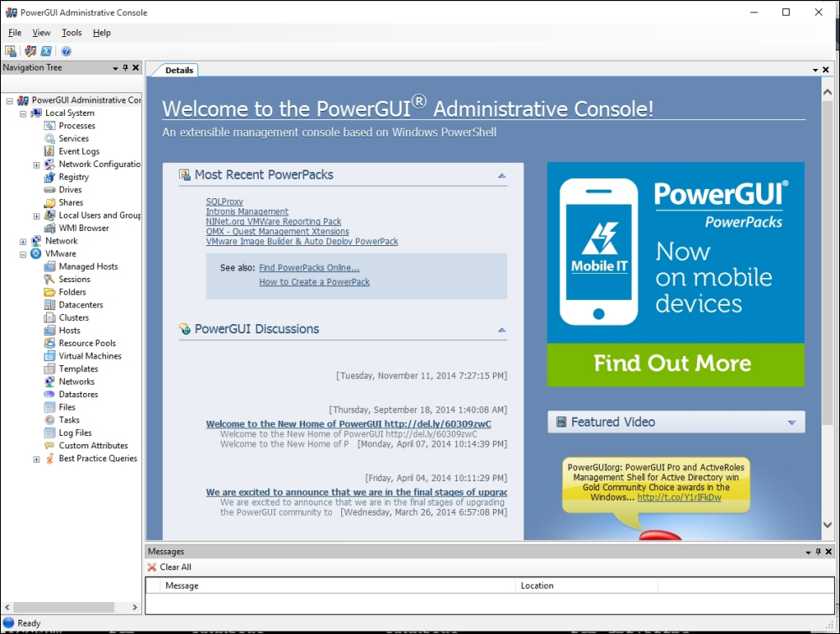Follow the Find PowerPacks Online link
The height and width of the screenshot is (634, 840).
(309, 268)
